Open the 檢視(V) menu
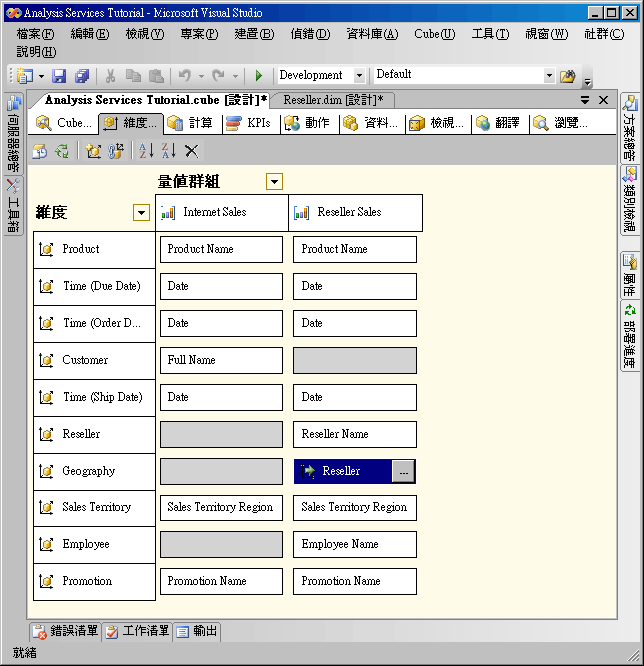 tap(145, 34)
